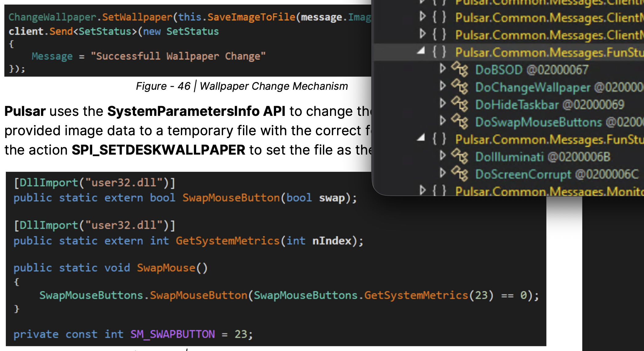Click the class icon beside DoIlluminati
The height and width of the screenshot is (351, 644).
(x=460, y=156)
